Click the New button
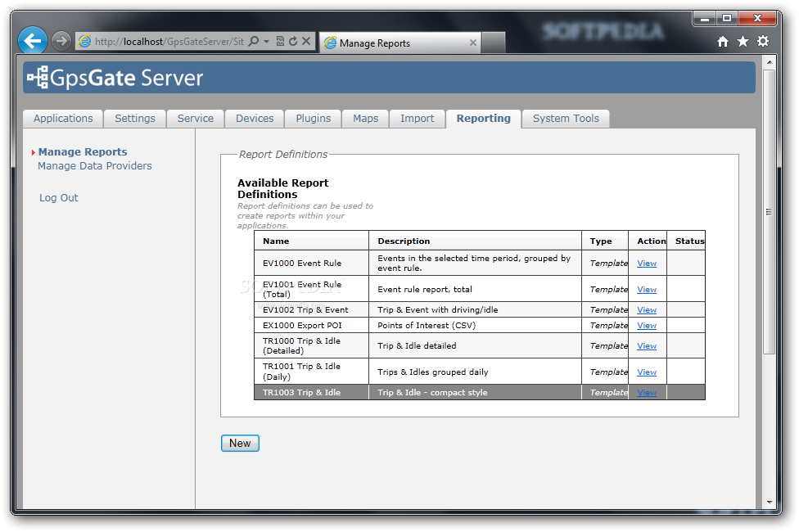Screen dimensions: 799x532 pyautogui.click(x=240, y=444)
